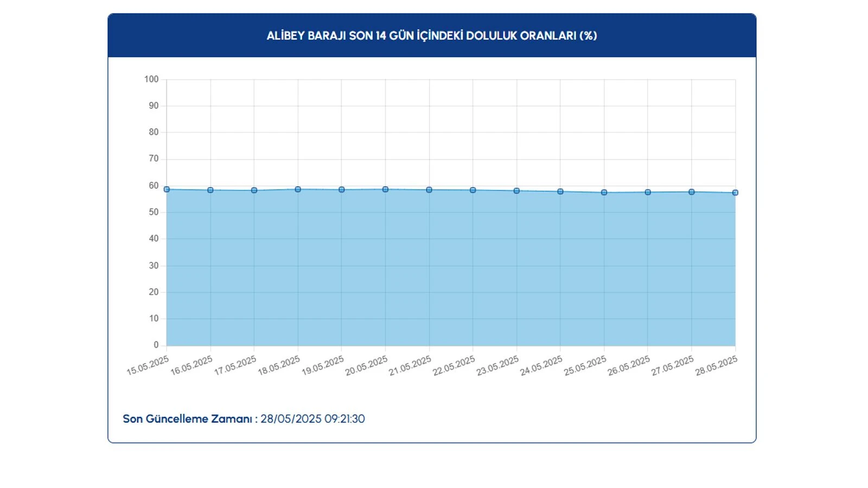Select the data point on 20.05.2025
868x488 pixels.
[x=385, y=189]
